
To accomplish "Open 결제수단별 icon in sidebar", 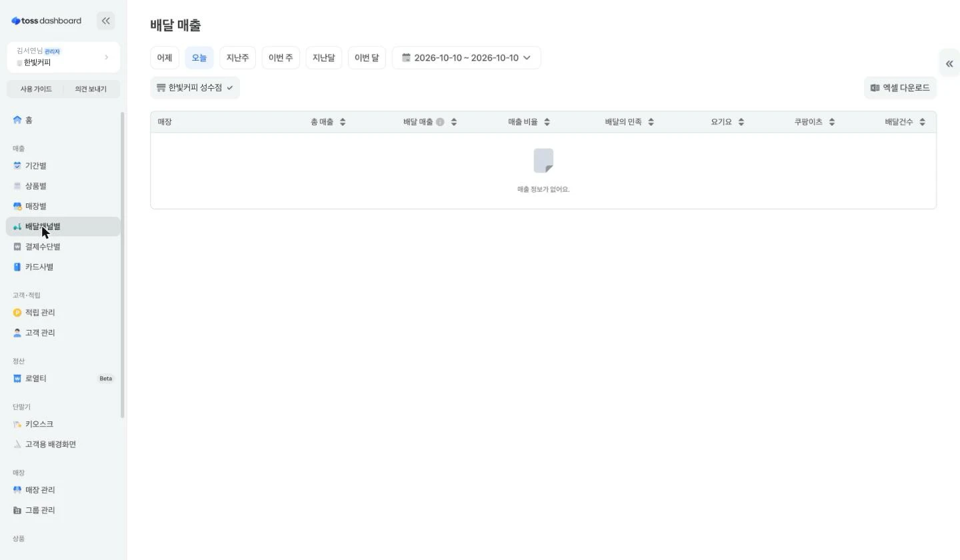I will 17,247.
